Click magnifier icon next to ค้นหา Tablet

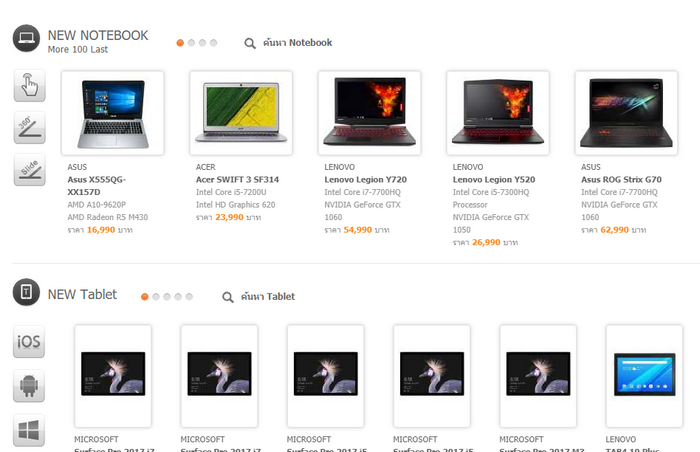click(x=228, y=297)
